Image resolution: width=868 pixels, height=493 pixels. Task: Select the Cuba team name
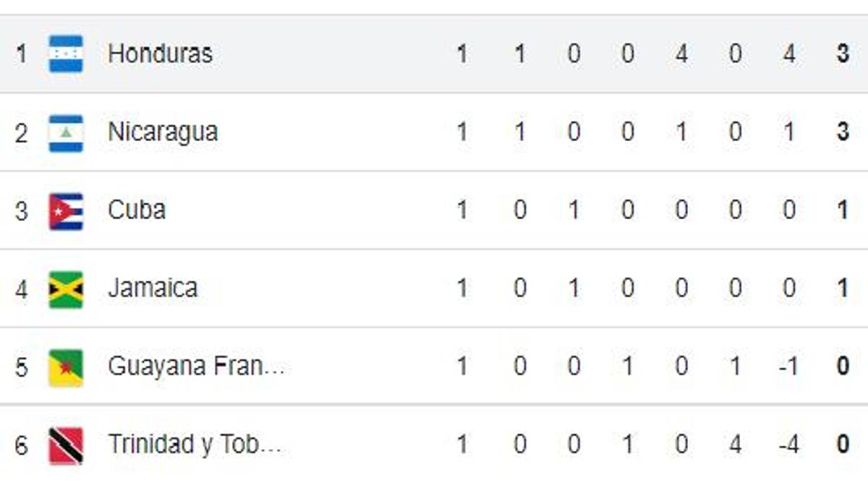pos(137,210)
